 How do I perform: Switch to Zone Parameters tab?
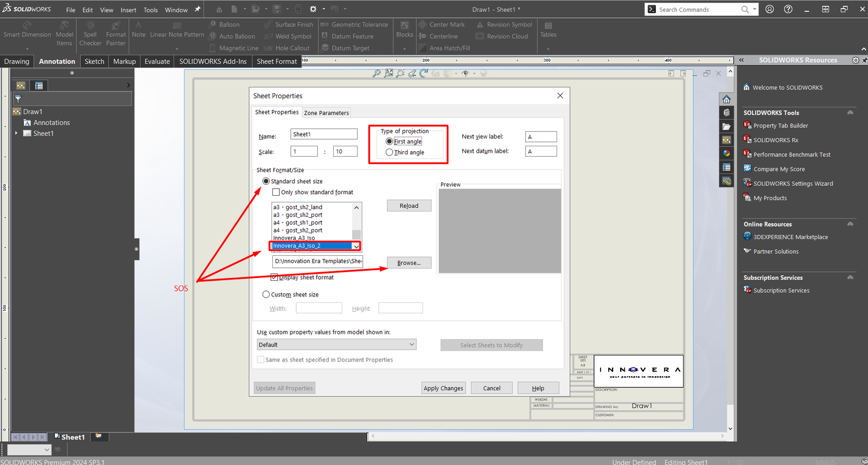tap(326, 113)
